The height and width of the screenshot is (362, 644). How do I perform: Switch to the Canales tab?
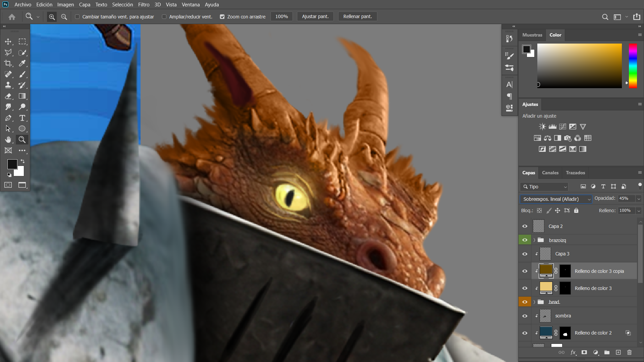(x=550, y=173)
